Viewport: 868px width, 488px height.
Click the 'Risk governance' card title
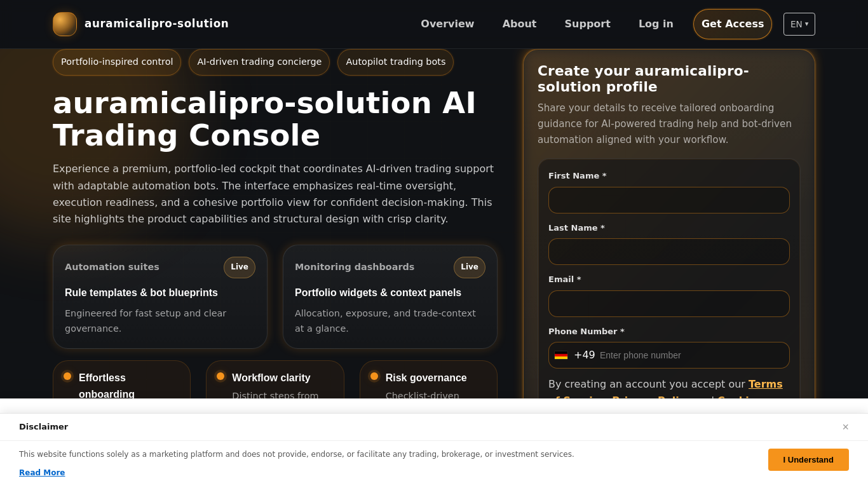[426, 378]
